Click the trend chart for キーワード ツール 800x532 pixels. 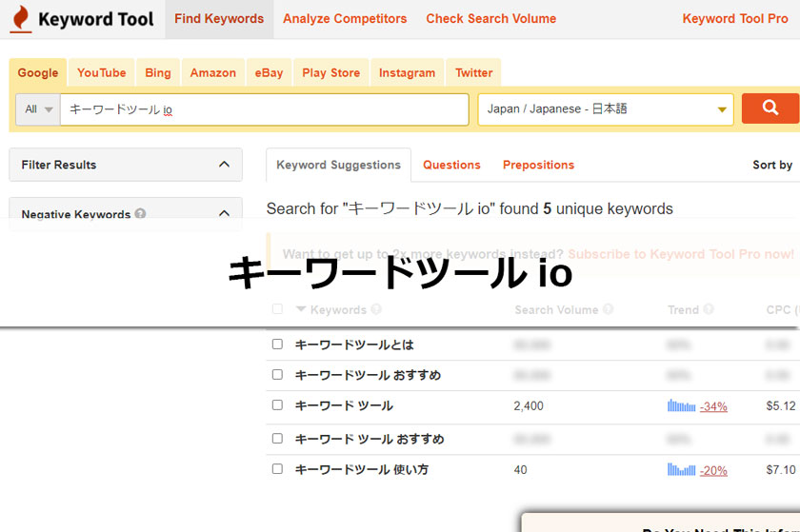click(681, 406)
